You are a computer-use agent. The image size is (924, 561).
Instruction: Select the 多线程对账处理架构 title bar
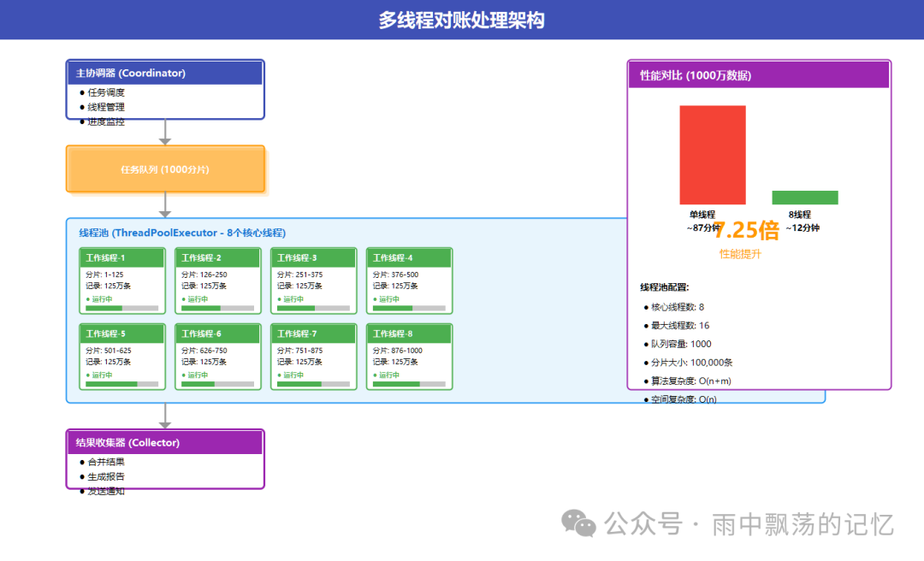462,20
